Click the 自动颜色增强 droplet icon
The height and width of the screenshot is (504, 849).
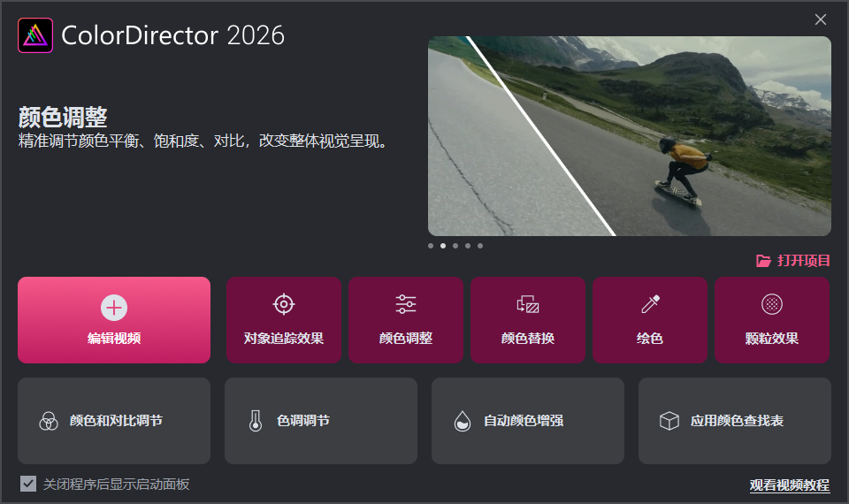[x=463, y=421]
